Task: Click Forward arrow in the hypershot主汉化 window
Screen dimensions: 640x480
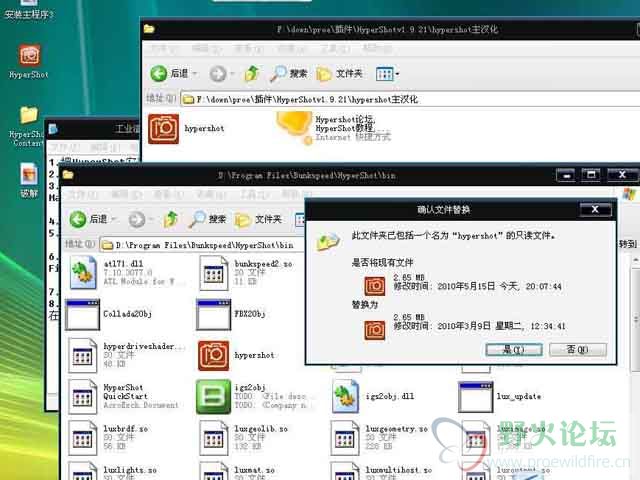Action: coord(218,74)
